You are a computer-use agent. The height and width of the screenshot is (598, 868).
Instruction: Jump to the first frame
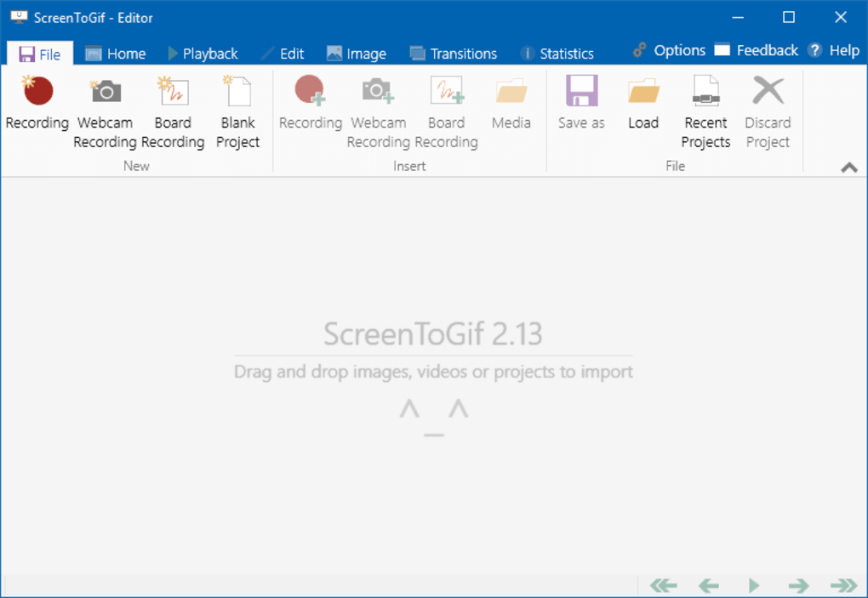(x=663, y=585)
